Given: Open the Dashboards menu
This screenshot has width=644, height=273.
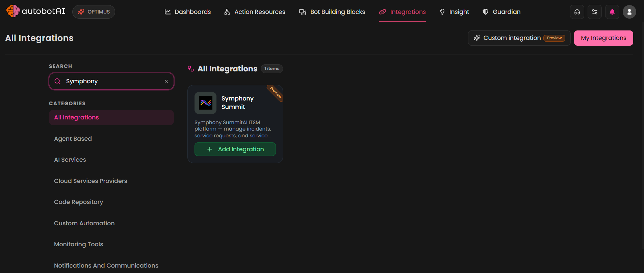Looking at the screenshot, I should 188,12.
